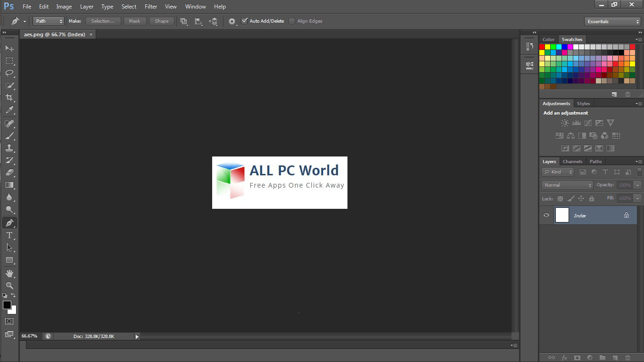Toggle the Auto Add/Delete checkbox
This screenshot has width=644, height=362.
tap(245, 21)
